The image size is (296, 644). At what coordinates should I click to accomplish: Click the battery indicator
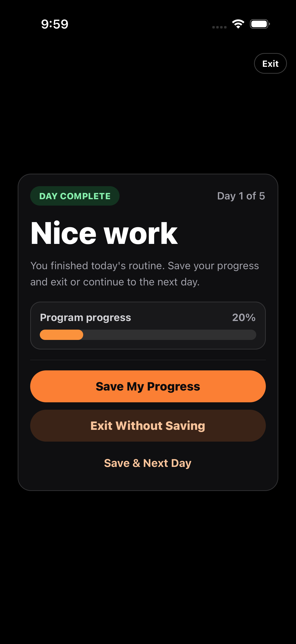tap(259, 24)
